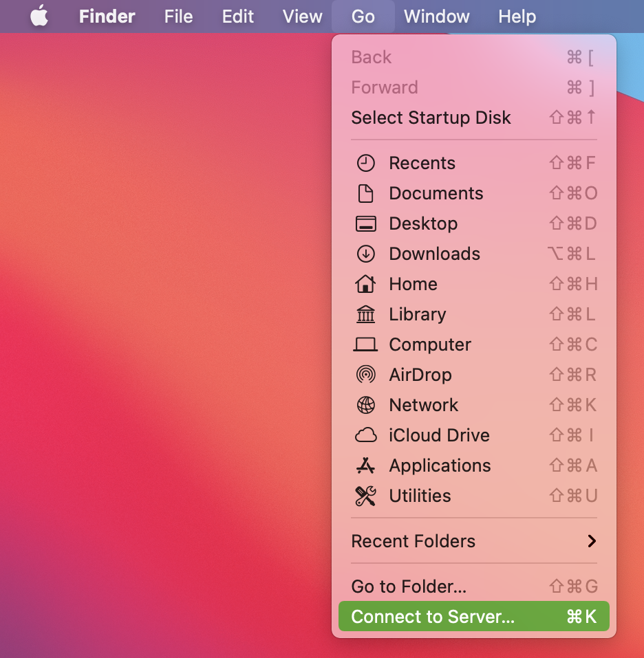Click the Recents clock icon
Viewport: 644px width, 658px height.
[365, 163]
